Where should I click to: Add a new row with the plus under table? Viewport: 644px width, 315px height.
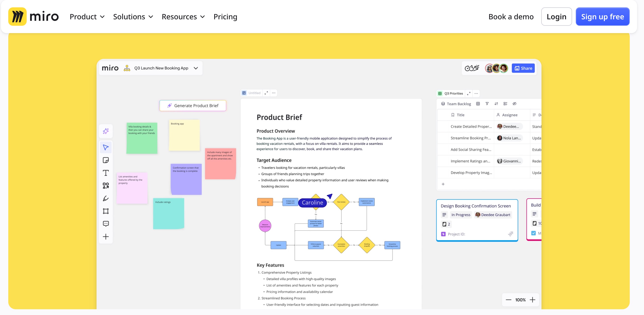coord(443,184)
